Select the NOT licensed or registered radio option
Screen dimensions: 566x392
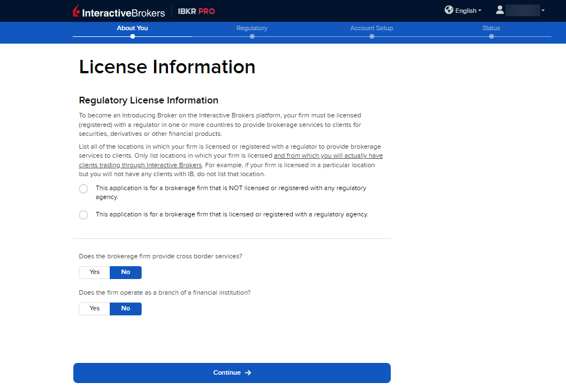click(83, 189)
